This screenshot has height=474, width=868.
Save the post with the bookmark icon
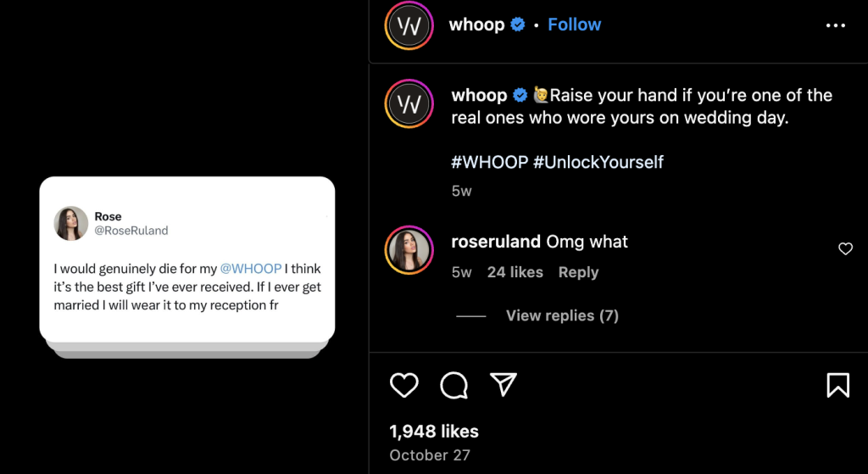837,386
